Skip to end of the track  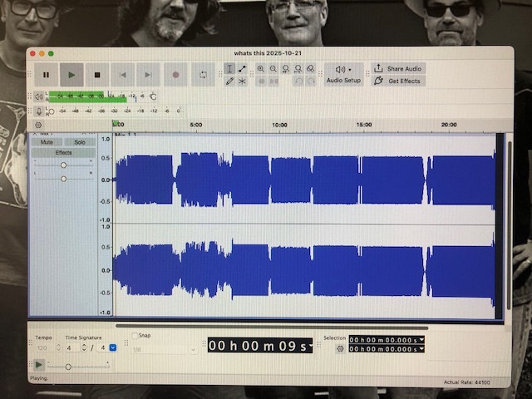pyautogui.click(x=148, y=75)
